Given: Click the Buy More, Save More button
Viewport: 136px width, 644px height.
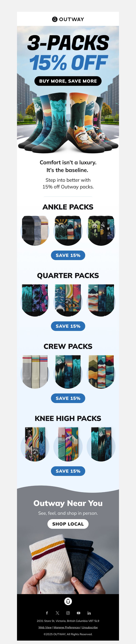Looking at the screenshot, I should click(68, 81).
